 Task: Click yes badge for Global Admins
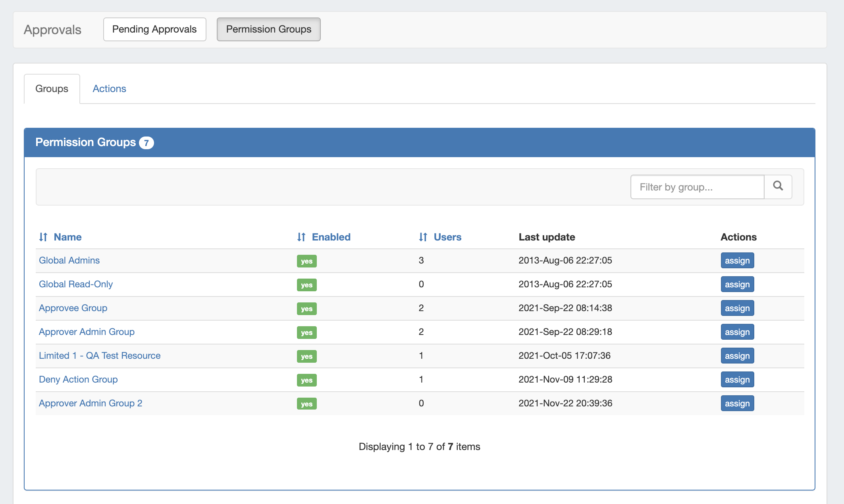[306, 261]
